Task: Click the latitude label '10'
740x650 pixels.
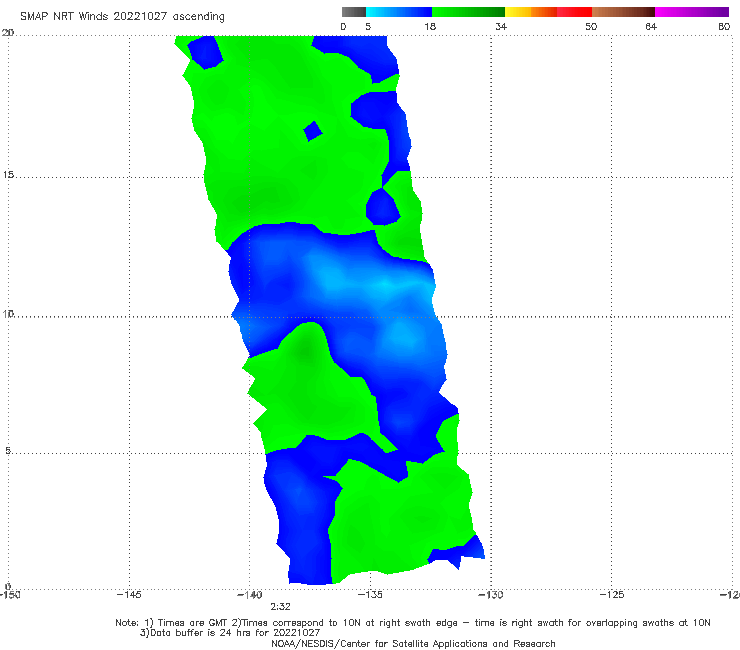Action: point(8,313)
